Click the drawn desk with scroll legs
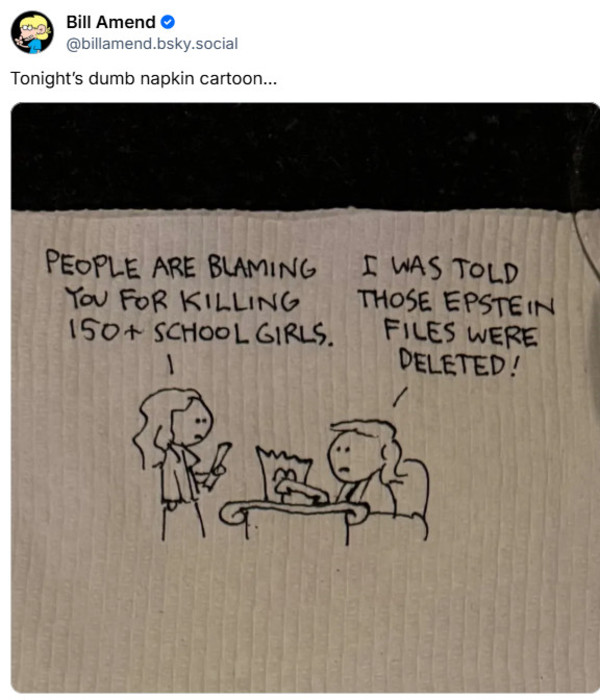600x700 pixels. click(294, 518)
